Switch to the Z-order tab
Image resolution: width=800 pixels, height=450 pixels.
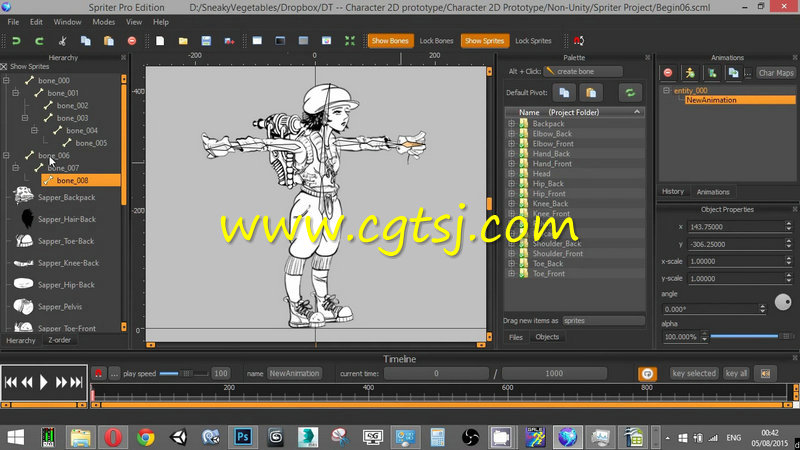(x=60, y=340)
